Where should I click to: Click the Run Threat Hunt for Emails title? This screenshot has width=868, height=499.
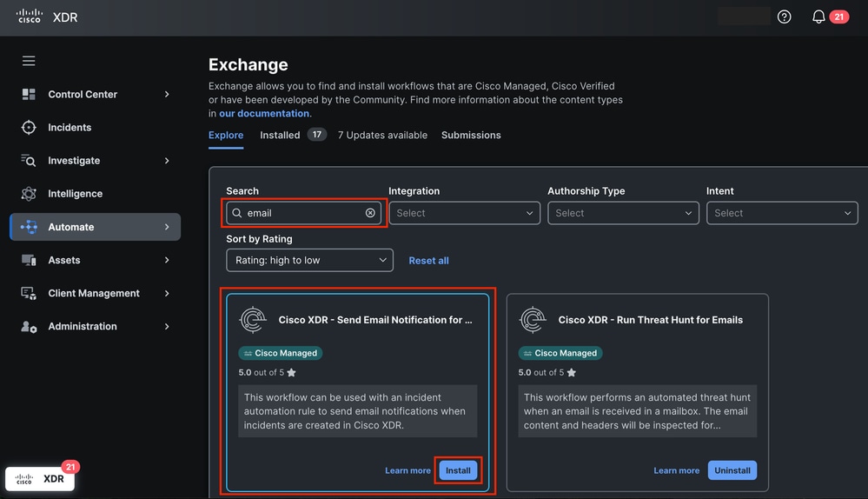pyautogui.click(x=651, y=320)
